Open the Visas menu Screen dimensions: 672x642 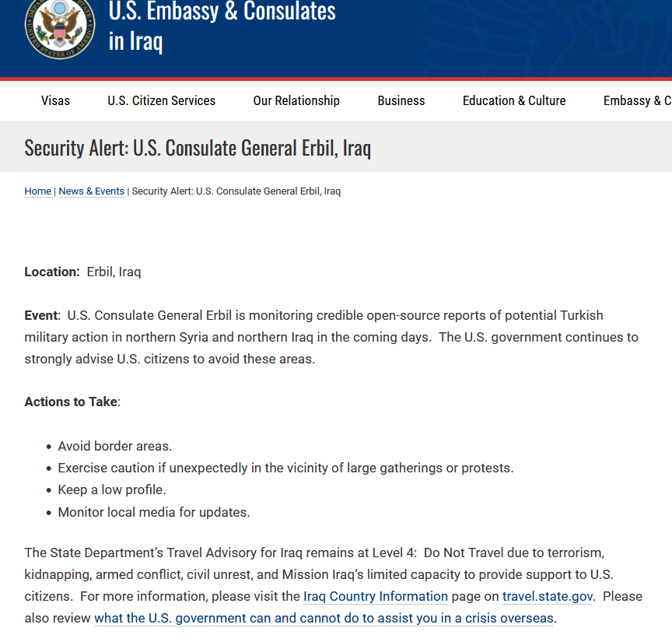[x=55, y=100]
